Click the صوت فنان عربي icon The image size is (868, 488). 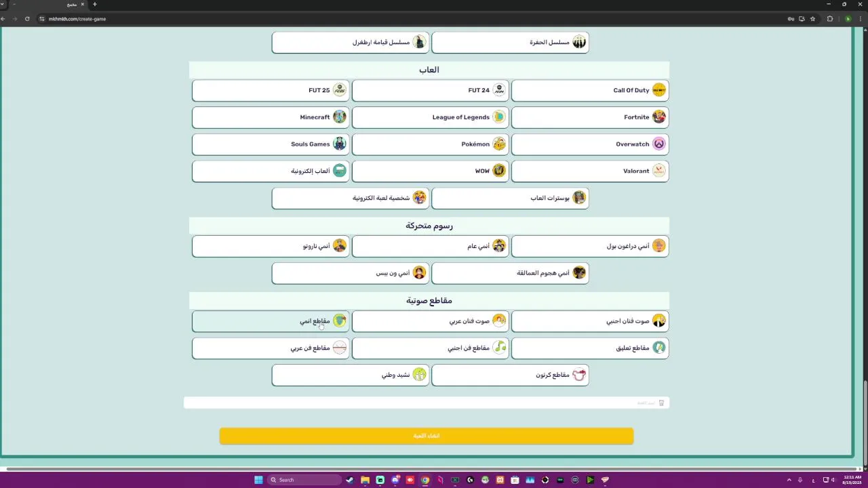[x=499, y=321]
